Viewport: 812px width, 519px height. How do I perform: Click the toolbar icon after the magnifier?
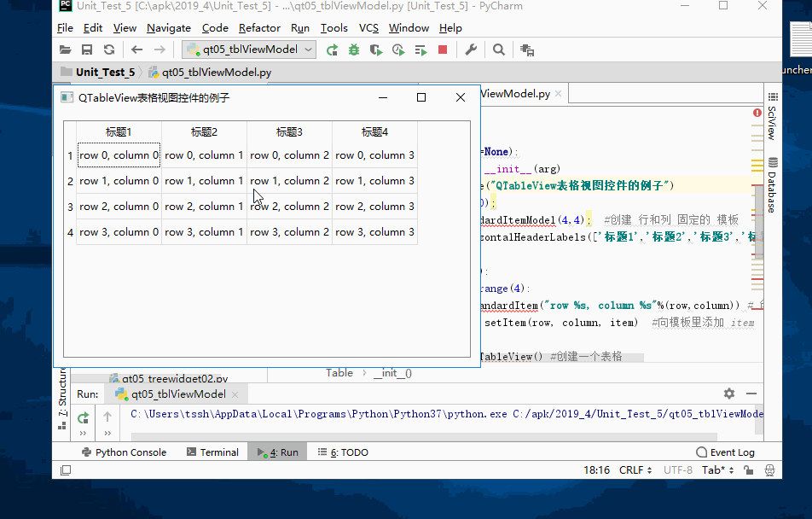click(x=527, y=50)
